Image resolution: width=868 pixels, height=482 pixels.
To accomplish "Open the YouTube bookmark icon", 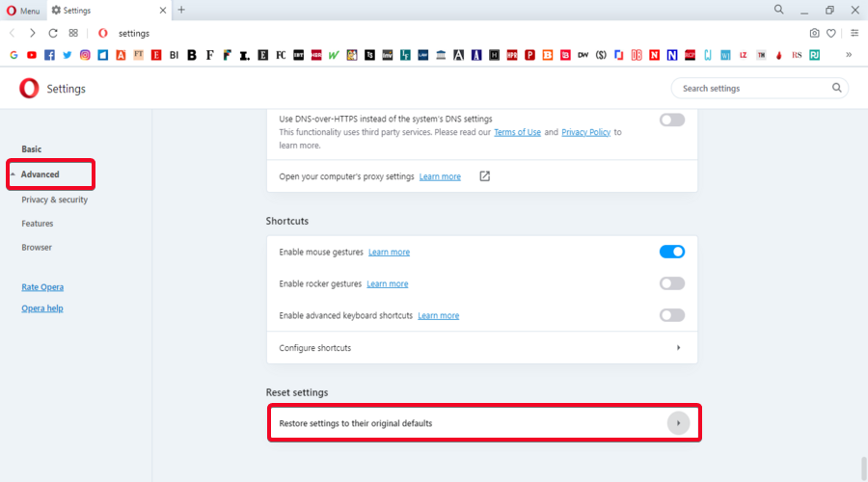I will [32, 55].
